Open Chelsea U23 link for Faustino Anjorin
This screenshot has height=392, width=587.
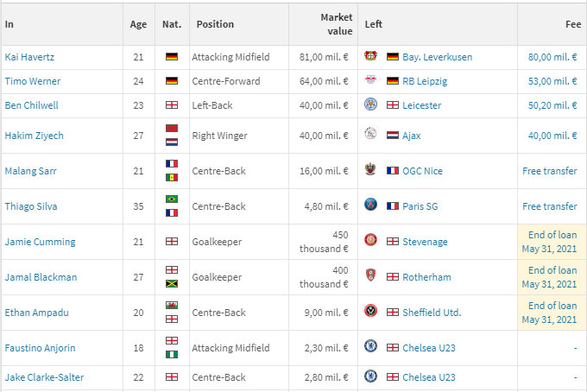[431, 348]
